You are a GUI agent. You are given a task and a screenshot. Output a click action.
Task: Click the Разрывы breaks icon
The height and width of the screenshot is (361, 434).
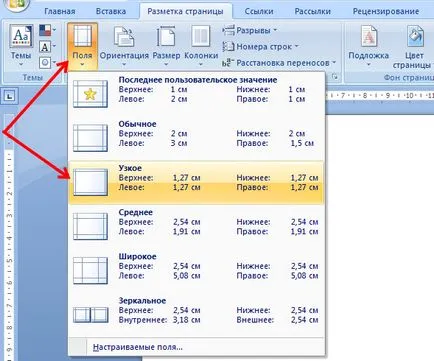228,30
